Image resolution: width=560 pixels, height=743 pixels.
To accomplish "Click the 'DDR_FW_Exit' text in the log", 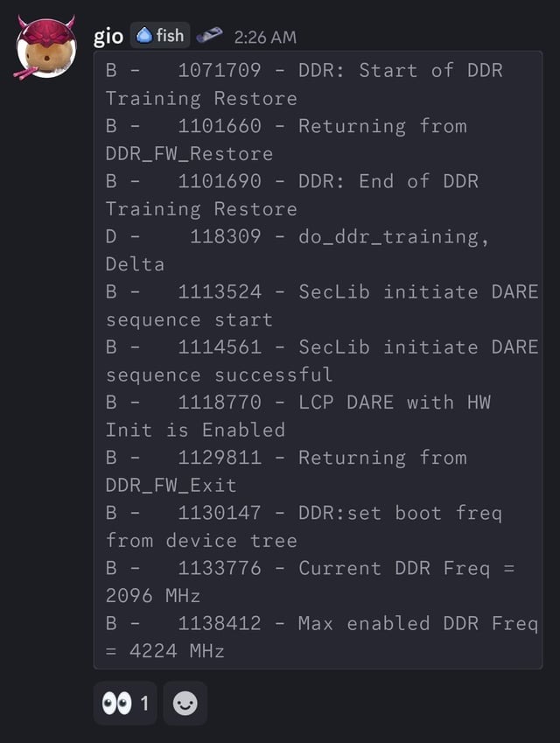I will pyautogui.click(x=171, y=485).
